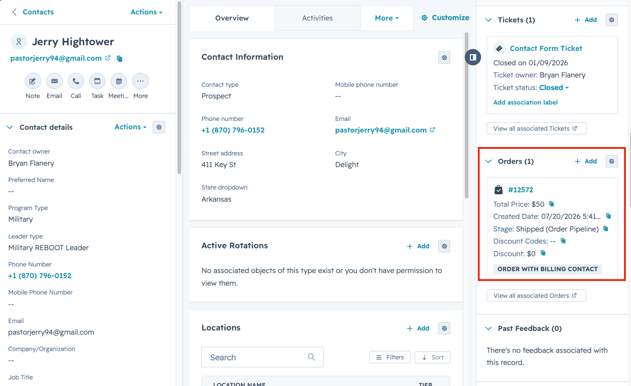Copy the order Total Price value
The height and width of the screenshot is (386, 631).
551,204
